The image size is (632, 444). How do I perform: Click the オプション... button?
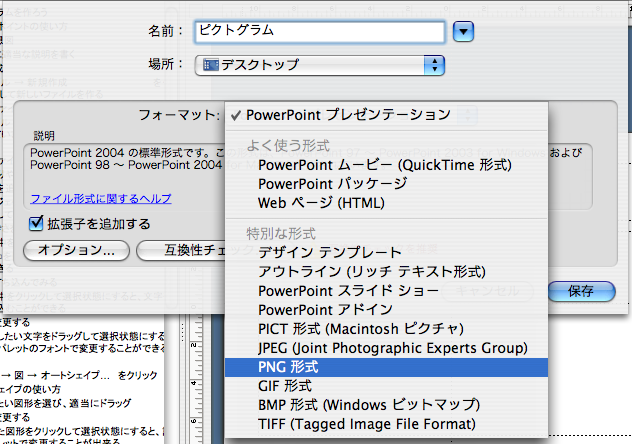click(77, 251)
